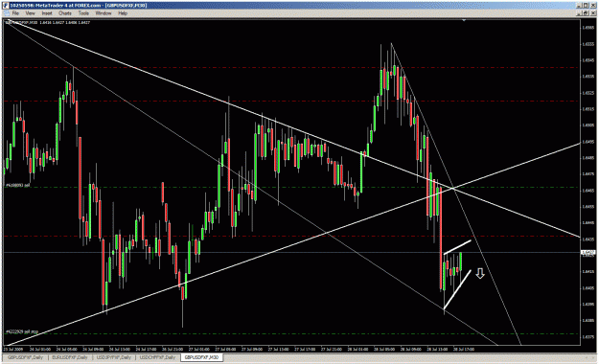Click the chart document icon beside File
The image size is (599, 364).
pyautogui.click(x=6, y=13)
